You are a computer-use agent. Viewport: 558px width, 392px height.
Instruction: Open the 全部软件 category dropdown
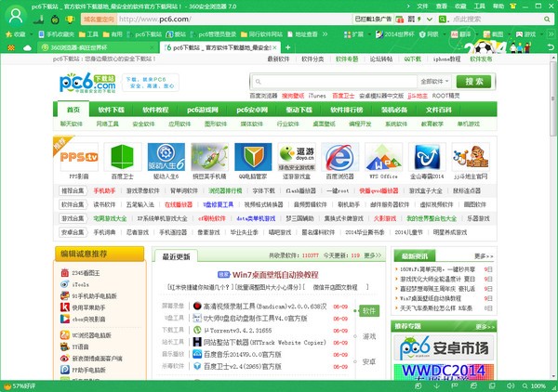434,82
